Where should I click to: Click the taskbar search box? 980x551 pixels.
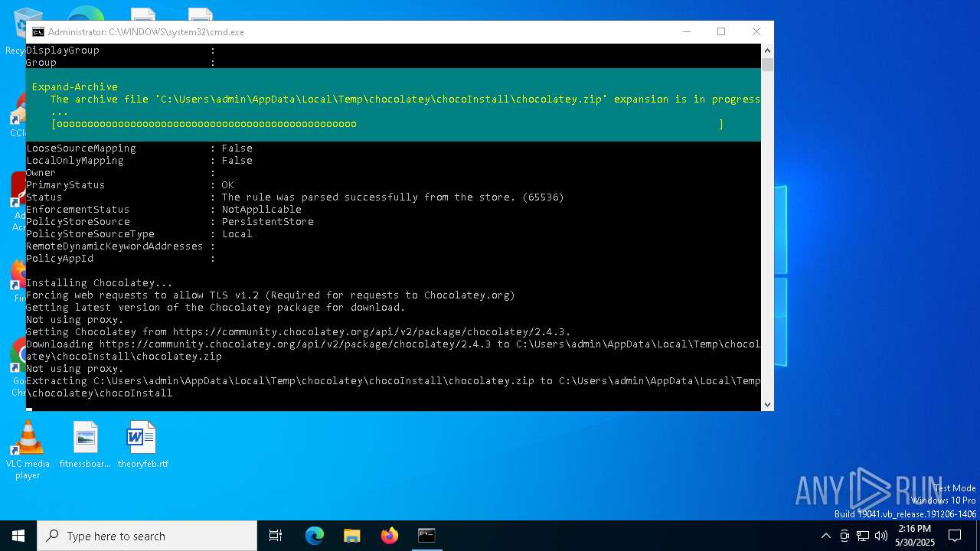[x=147, y=536]
